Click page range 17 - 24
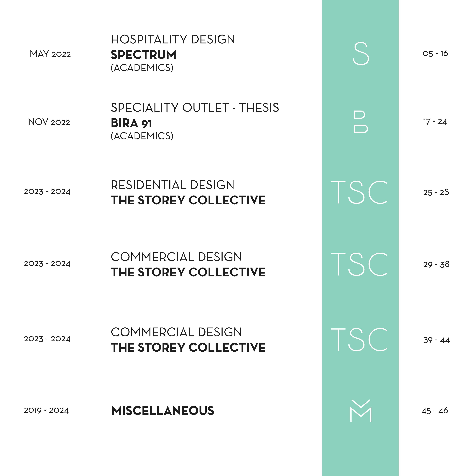The height and width of the screenshot is (476, 476). coord(435,122)
